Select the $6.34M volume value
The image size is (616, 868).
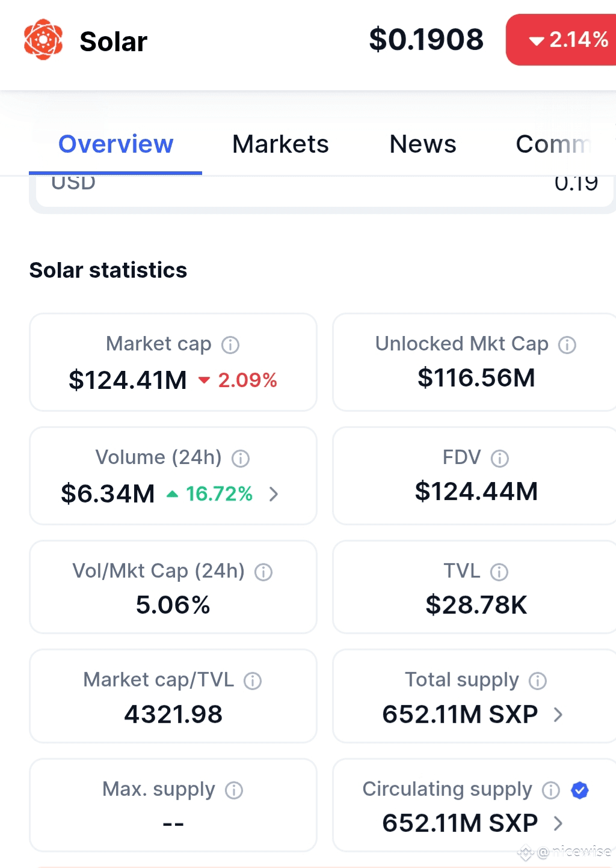click(108, 494)
